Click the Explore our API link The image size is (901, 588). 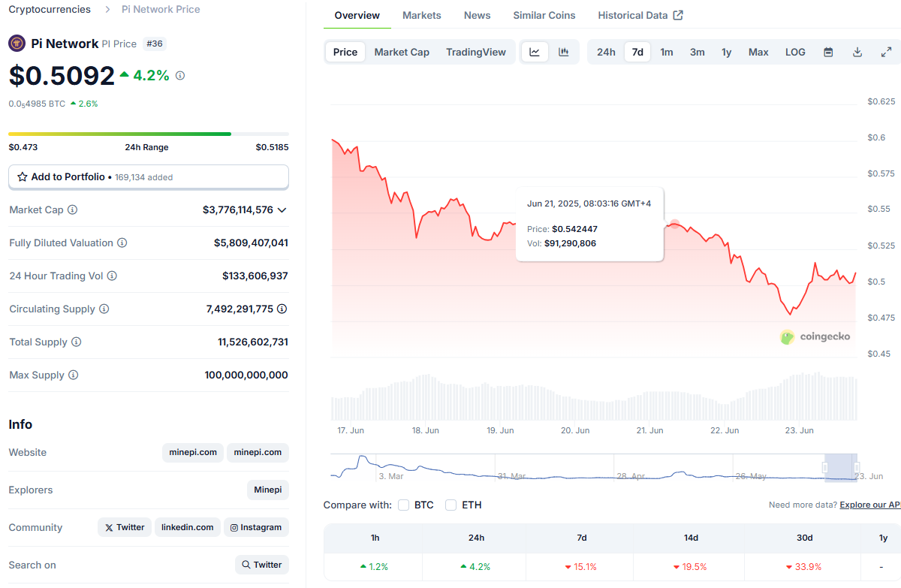(869, 505)
